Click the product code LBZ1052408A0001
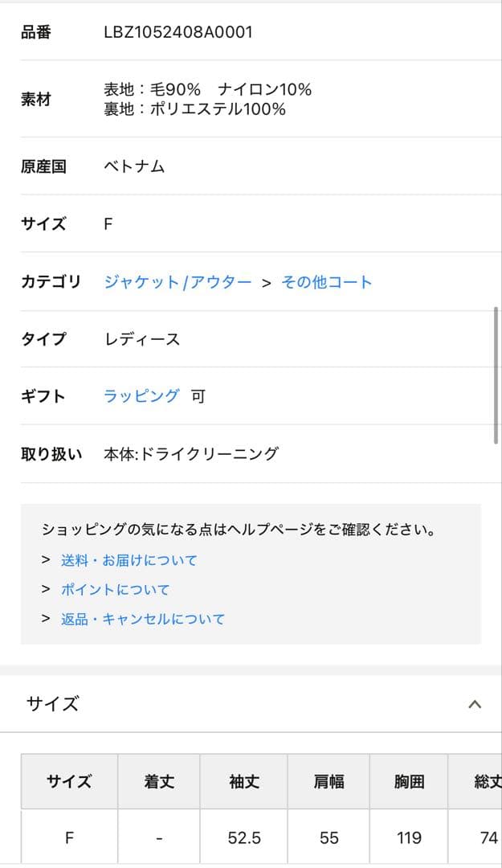This screenshot has height=868, width=502. pyautogui.click(x=178, y=32)
